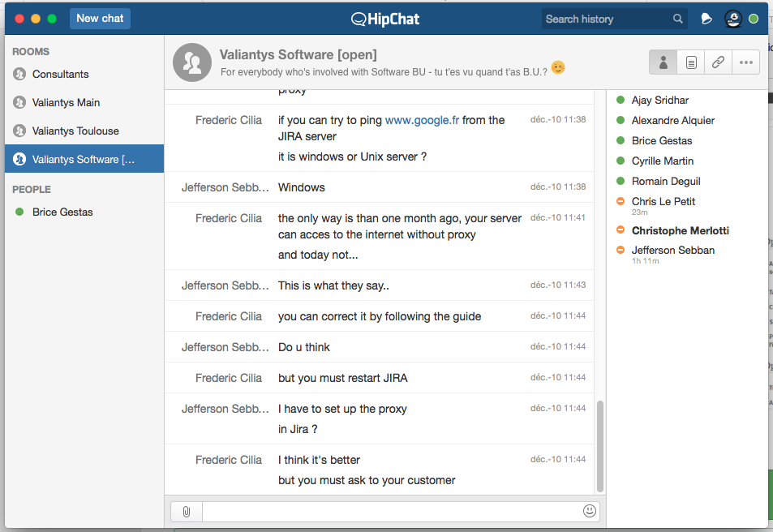Click the paperclip attach file icon
Viewport: 773px width, 532px height.
(187, 511)
